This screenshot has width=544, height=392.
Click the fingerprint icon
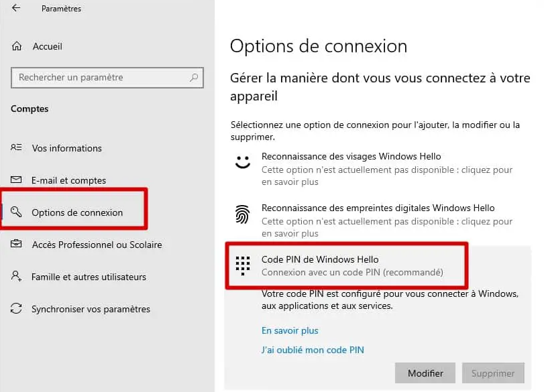pos(242,214)
